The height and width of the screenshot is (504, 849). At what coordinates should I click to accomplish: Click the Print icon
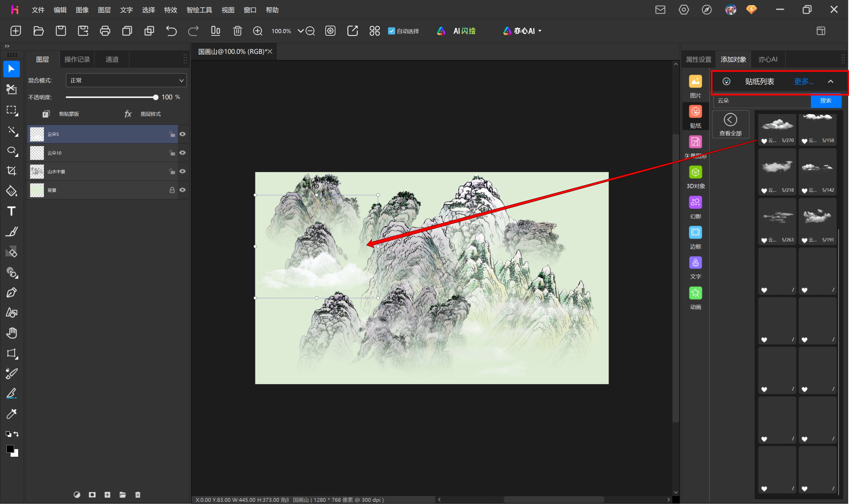click(105, 31)
